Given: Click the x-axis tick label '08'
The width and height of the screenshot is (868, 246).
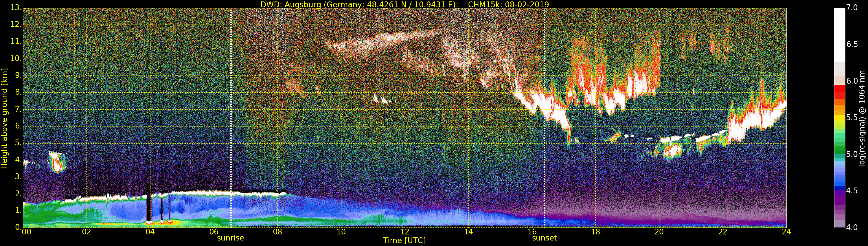Looking at the screenshot, I should pos(277,232).
